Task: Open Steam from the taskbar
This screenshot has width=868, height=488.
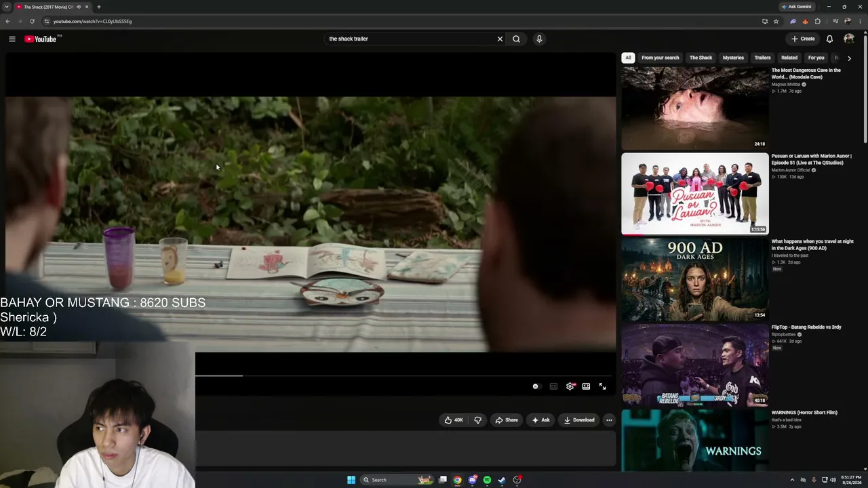Action: [x=502, y=480]
